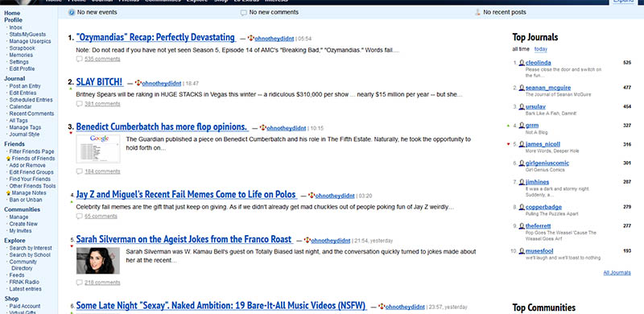644x314 pixels.
Task: Open Create New under Communities
Action: click(x=23, y=224)
